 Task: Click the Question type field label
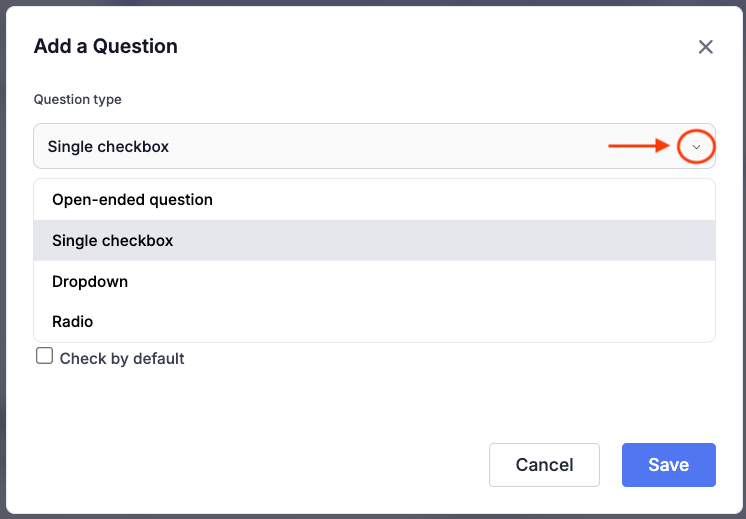point(78,99)
